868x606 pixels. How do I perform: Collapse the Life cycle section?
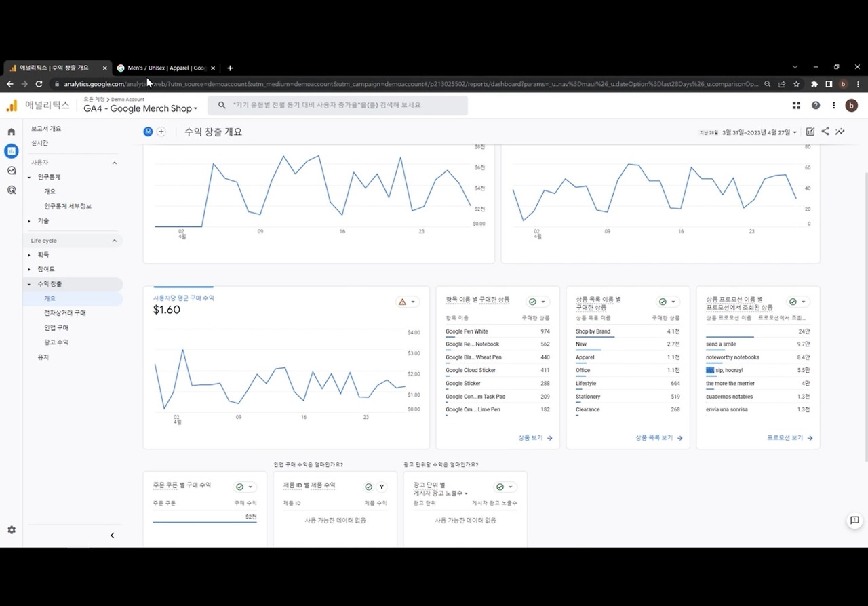[x=114, y=241]
